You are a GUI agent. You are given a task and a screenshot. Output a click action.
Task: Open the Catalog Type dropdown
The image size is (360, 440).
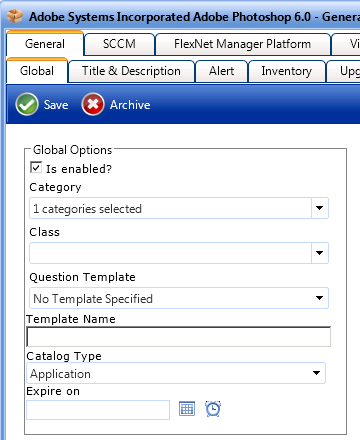click(176, 373)
